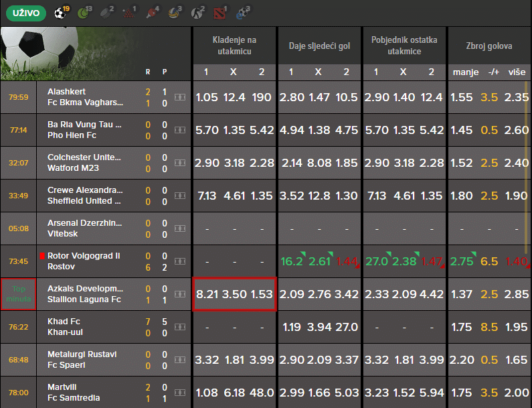Open Alashkert vs Fc Bkma Vaghars match

pos(85,97)
